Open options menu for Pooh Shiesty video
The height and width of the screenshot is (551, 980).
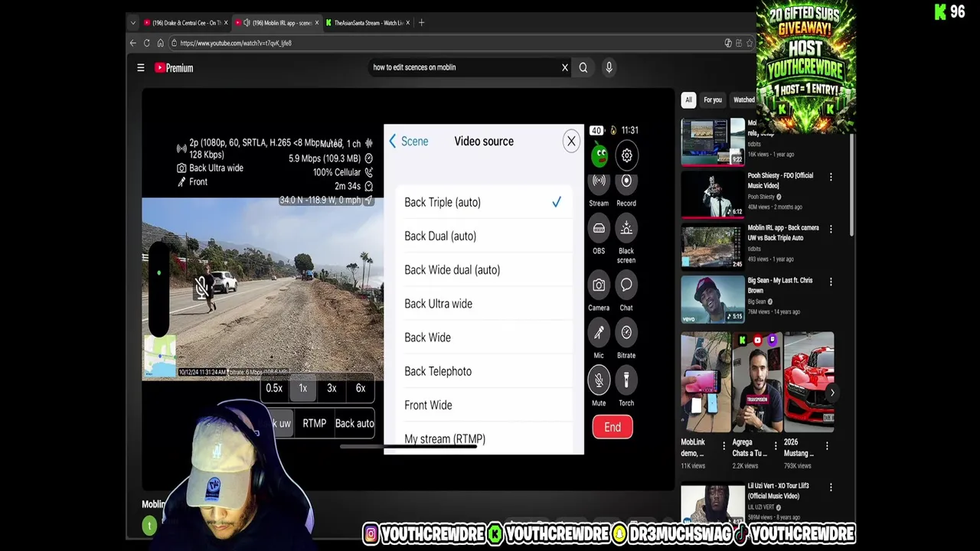click(x=831, y=177)
